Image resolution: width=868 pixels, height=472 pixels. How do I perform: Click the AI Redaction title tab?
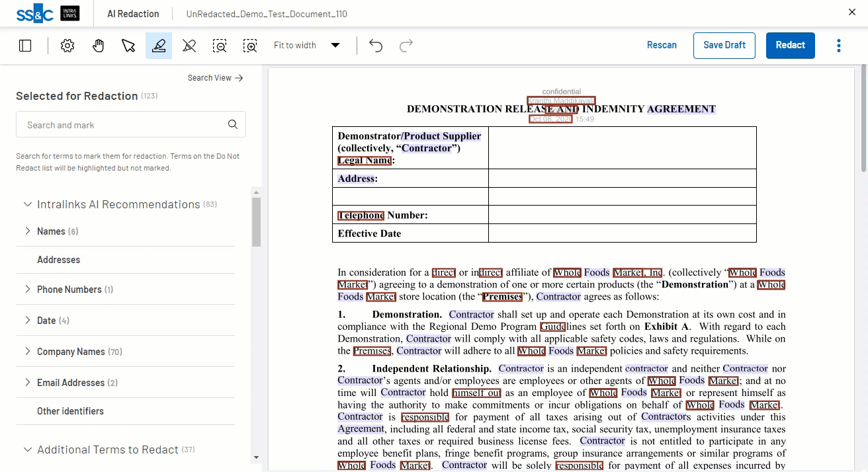(x=133, y=14)
